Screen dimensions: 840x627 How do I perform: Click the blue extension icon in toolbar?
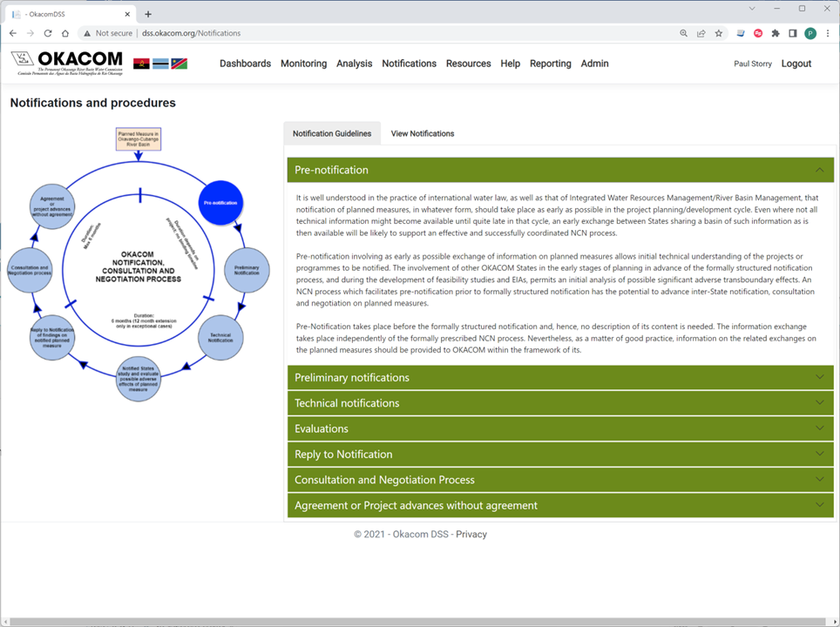click(x=741, y=33)
